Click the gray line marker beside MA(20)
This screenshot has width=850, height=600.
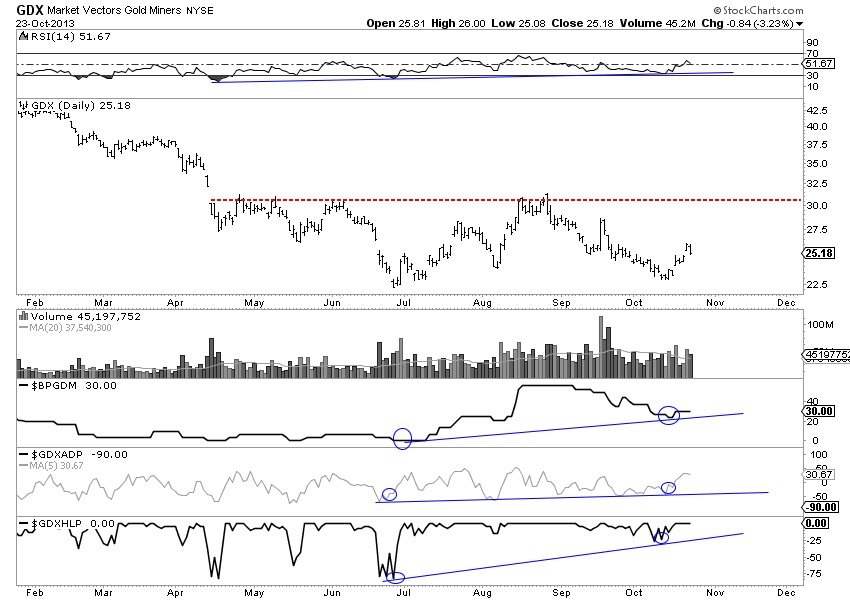23,327
